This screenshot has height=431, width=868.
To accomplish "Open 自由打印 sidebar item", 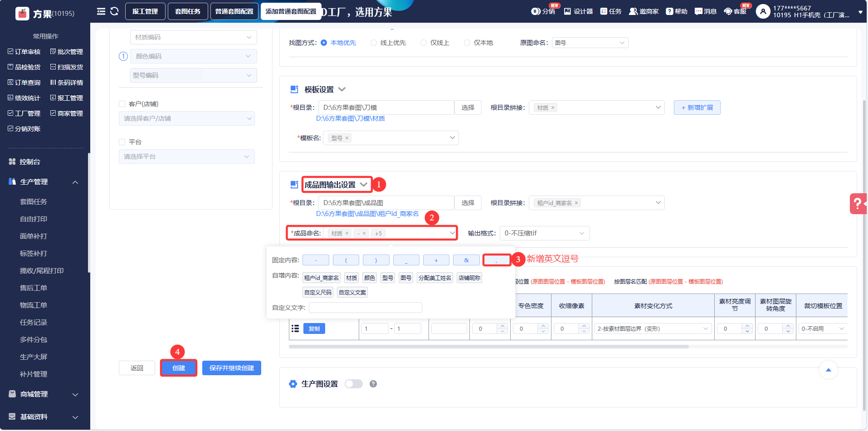I will (x=34, y=219).
